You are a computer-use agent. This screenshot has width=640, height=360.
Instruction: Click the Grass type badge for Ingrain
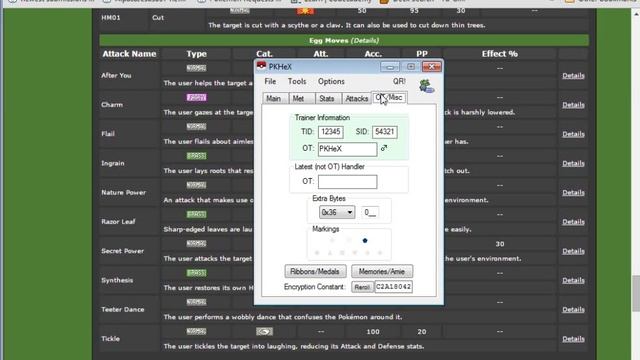[x=196, y=156]
